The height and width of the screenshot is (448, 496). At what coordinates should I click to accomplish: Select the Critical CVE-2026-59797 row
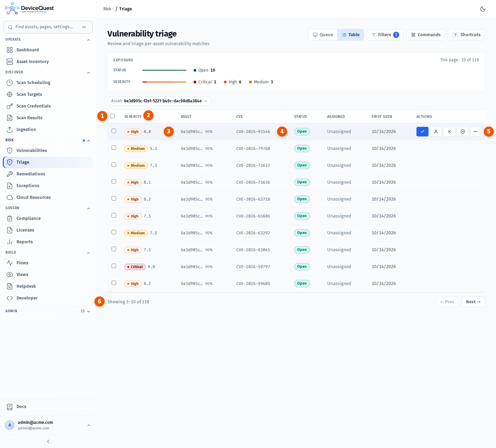tap(114, 266)
